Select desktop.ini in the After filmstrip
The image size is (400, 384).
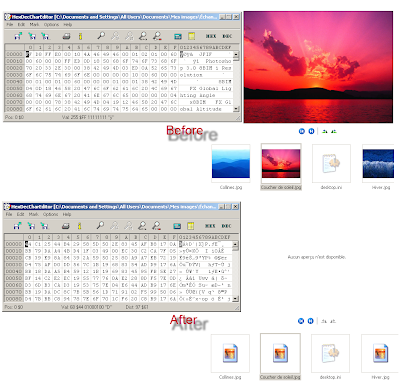pyautogui.click(x=330, y=353)
